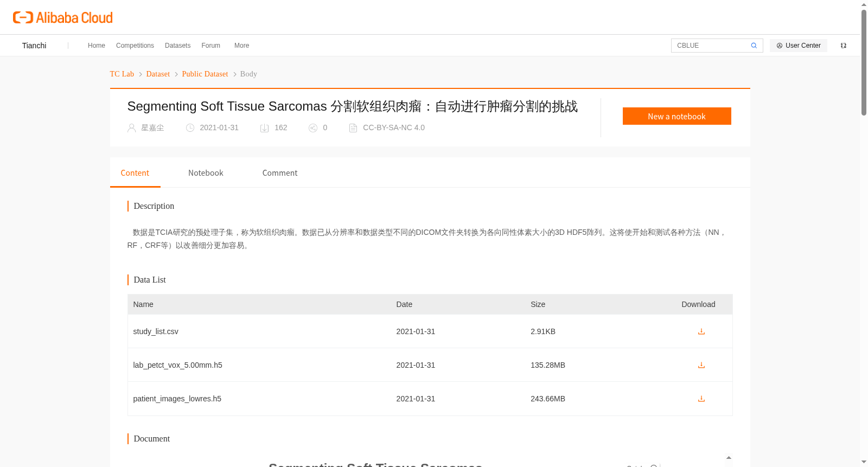Click the 135.28MB size cell
Screen dimensions: 868x467
(x=548, y=365)
